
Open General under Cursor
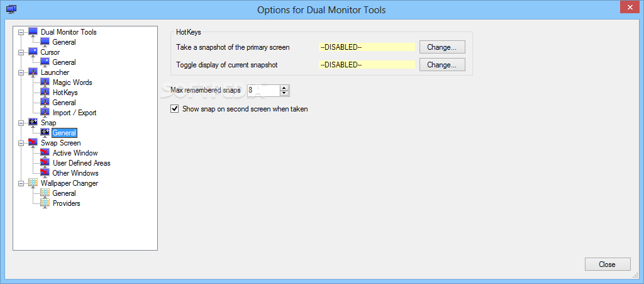tap(64, 62)
